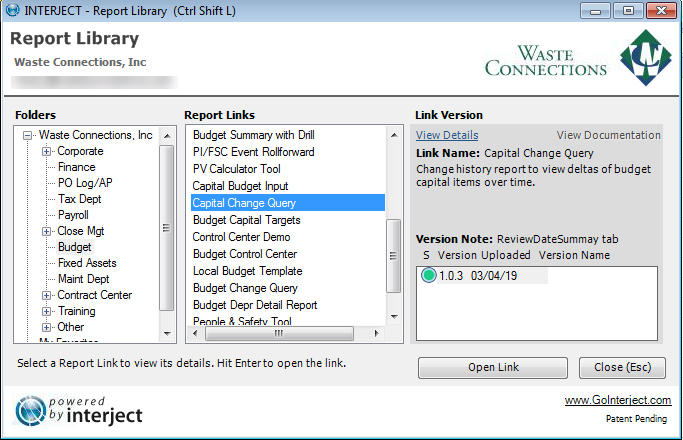Select PI/FSC Event Rollforward report link

pyautogui.click(x=254, y=152)
